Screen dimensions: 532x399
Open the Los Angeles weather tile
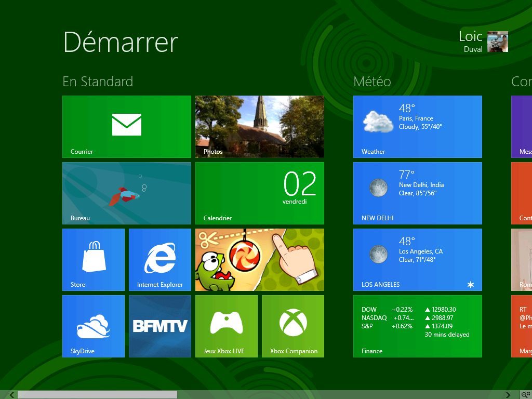[417, 259]
